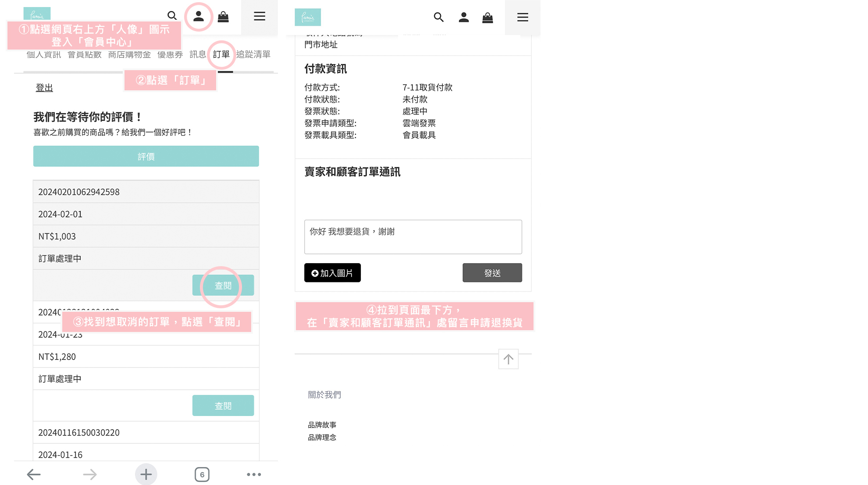This screenshot has width=868, height=485.
Task: Open new tab with plus button
Action: tap(146, 474)
